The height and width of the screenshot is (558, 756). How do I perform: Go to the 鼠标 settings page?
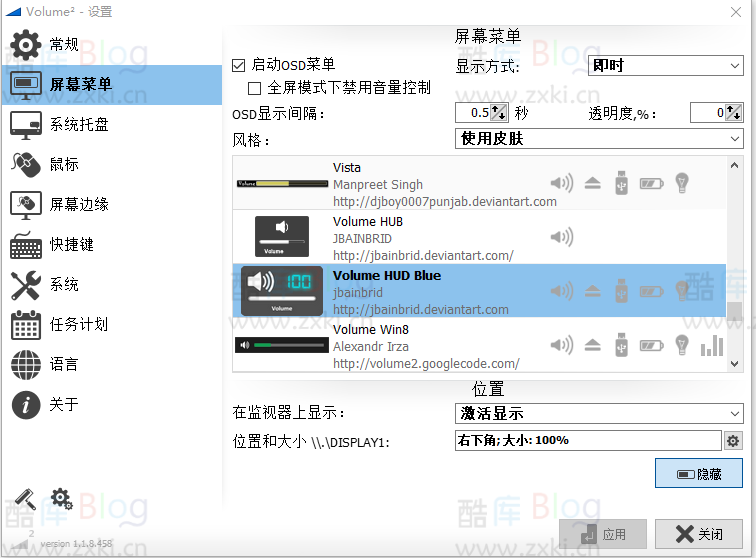(x=111, y=165)
